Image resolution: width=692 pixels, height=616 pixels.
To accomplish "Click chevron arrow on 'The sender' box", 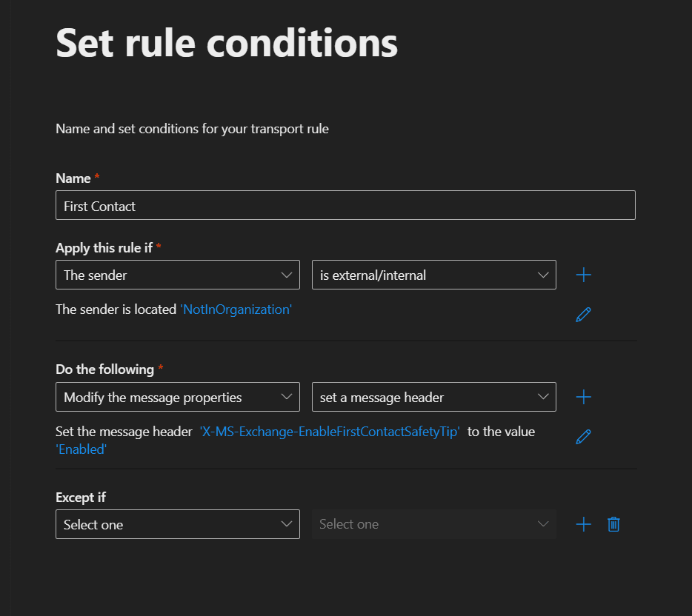I will pos(287,275).
